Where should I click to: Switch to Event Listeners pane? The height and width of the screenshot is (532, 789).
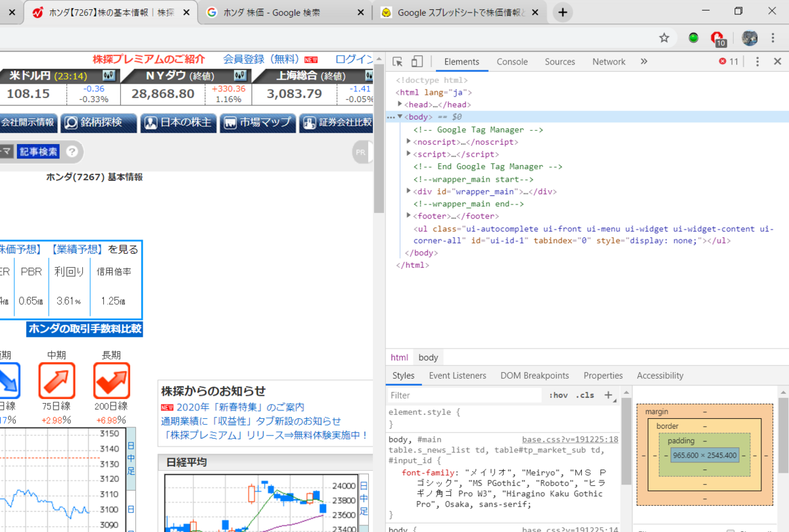(x=458, y=375)
